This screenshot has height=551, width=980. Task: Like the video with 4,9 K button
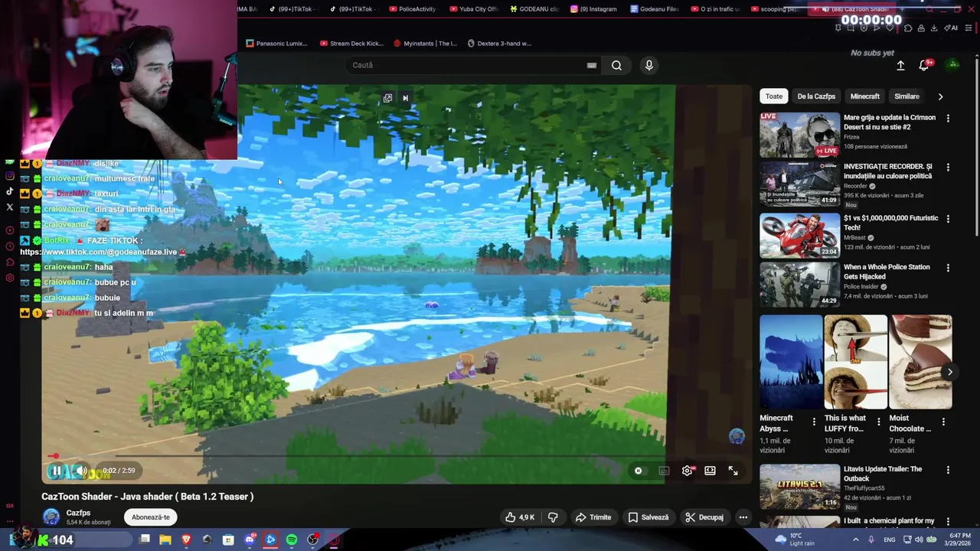pos(520,517)
